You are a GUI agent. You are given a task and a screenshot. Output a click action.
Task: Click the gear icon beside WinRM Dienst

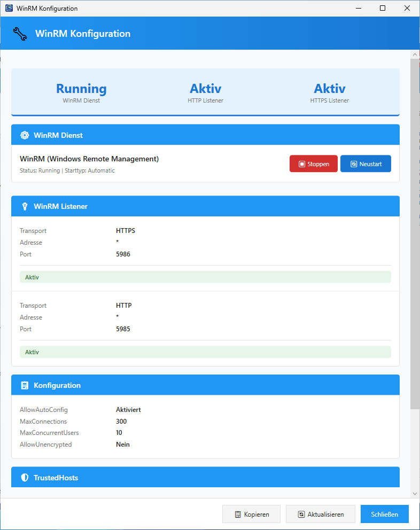25,135
